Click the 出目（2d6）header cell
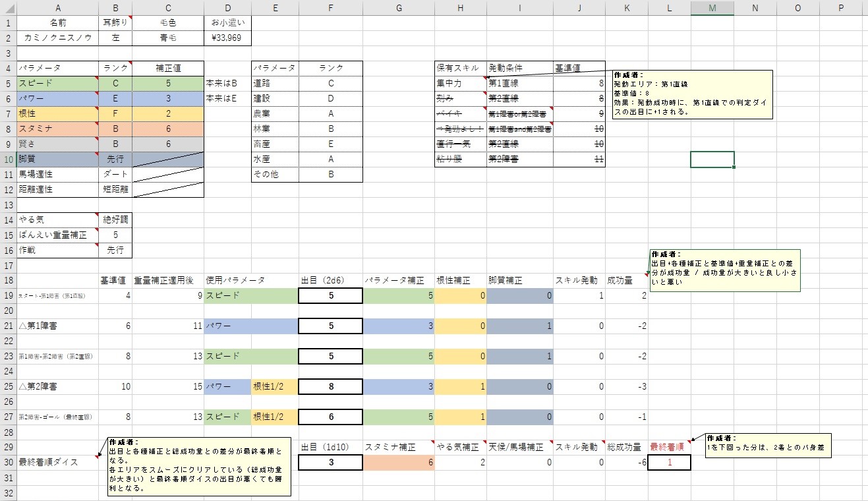 pyautogui.click(x=330, y=281)
